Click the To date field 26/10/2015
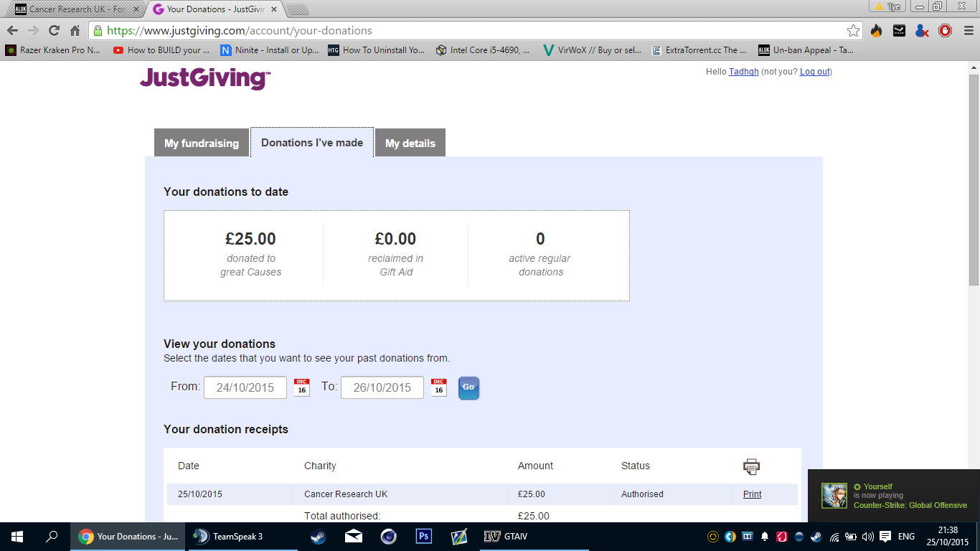The height and width of the screenshot is (551, 980). 382,387
